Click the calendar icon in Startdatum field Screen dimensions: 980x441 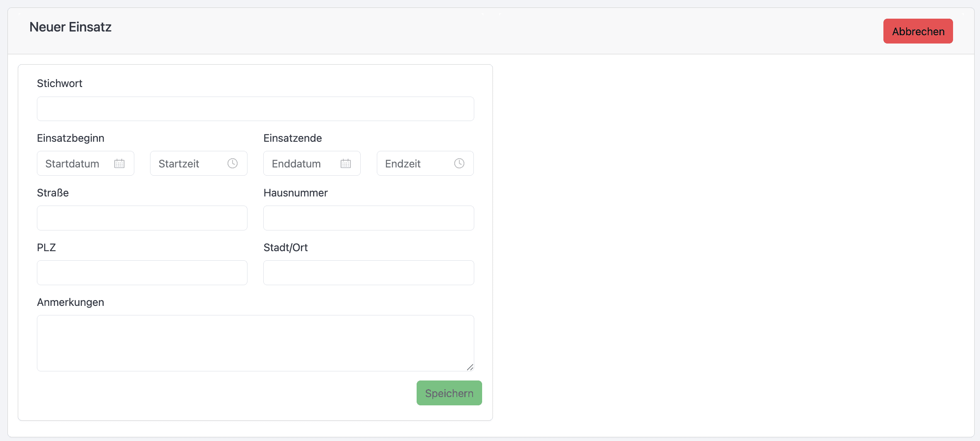point(119,164)
